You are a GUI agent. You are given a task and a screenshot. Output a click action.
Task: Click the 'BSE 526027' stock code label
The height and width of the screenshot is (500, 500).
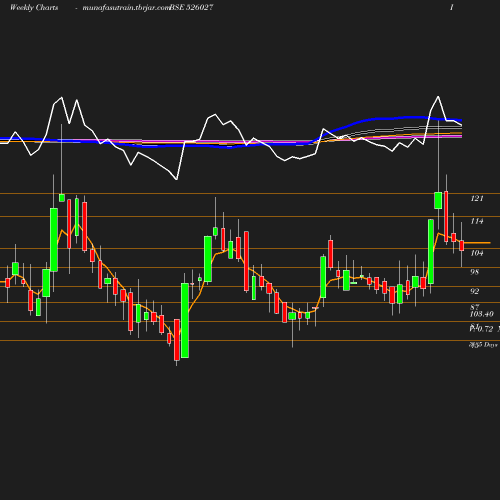pos(191,8)
